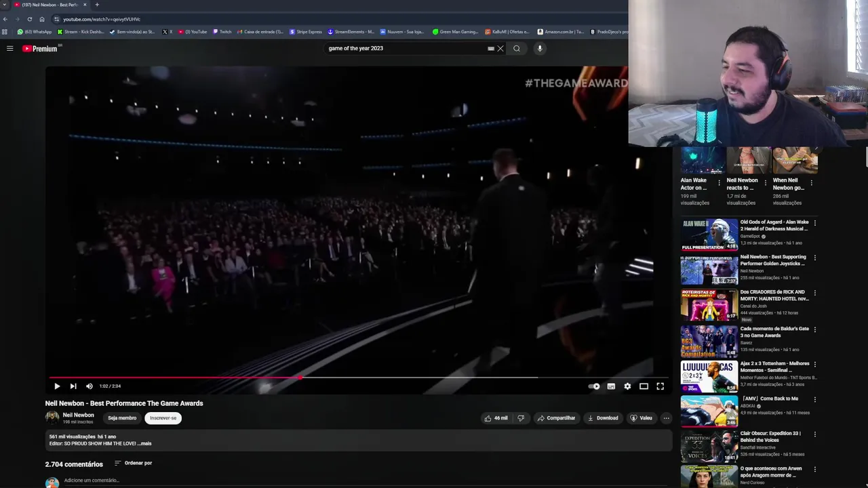Toggle subtitles on the player
Image resolution: width=868 pixels, height=488 pixels.
pyautogui.click(x=611, y=386)
